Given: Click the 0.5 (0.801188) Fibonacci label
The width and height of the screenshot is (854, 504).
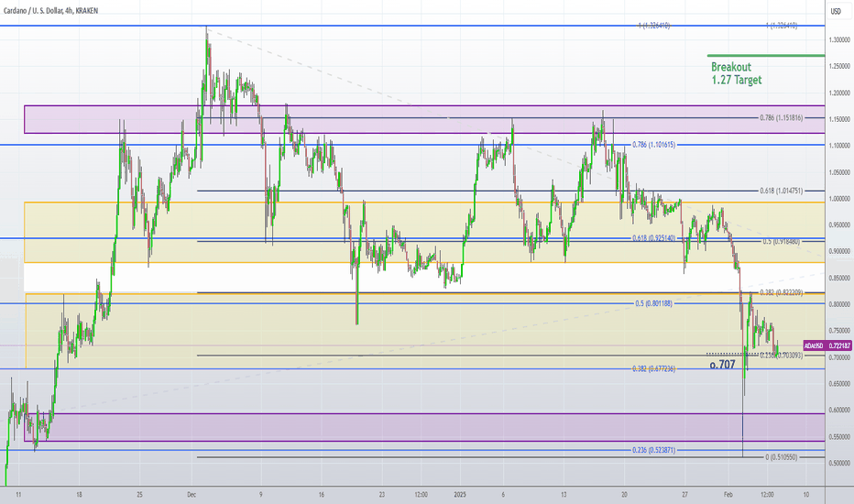Looking at the screenshot, I should click(653, 303).
